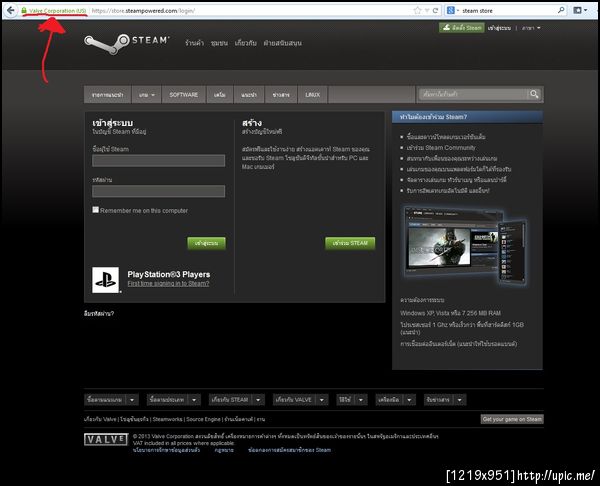The image size is (600, 486).
Task: Open the URL history dropdown arrow beside the star
Action: pyautogui.click(x=427, y=10)
